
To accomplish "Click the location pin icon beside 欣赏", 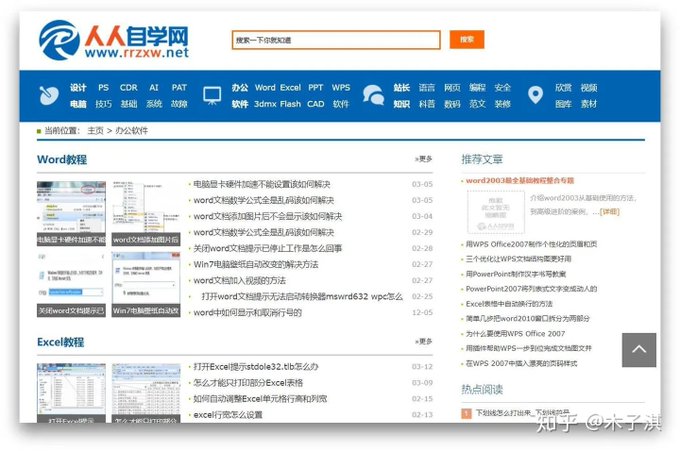I will click(536, 95).
